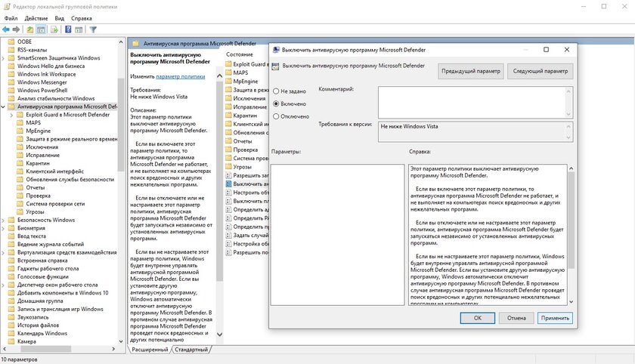Open the Файл menu
The height and width of the screenshot is (364, 635).
[x=11, y=18]
